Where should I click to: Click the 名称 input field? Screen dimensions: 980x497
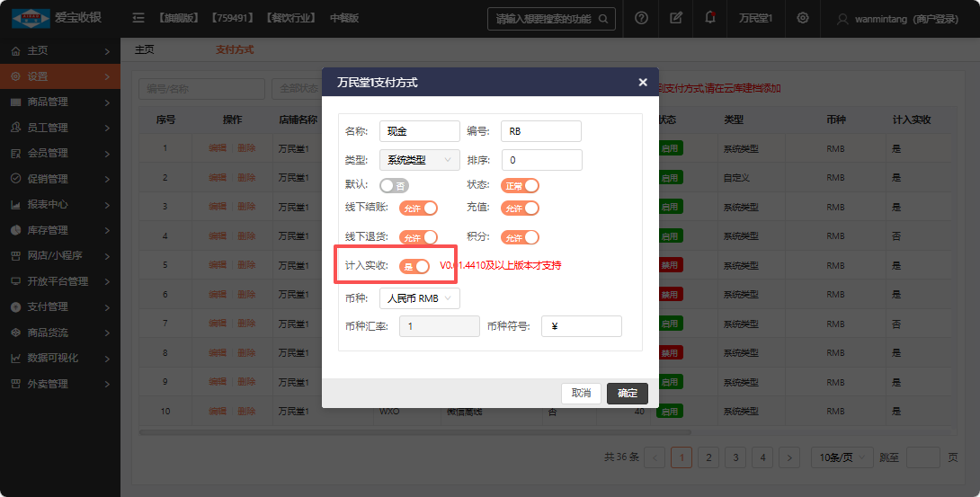pyautogui.click(x=420, y=131)
